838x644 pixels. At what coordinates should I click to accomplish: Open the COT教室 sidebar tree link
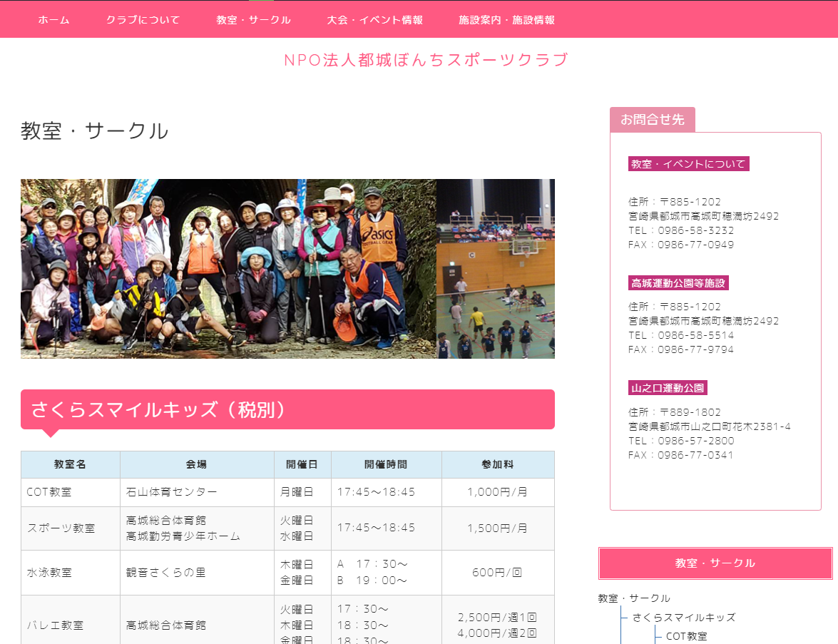[x=686, y=636]
